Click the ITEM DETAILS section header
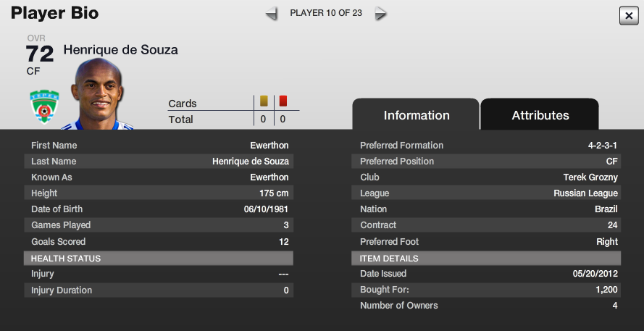The image size is (644, 331). tap(486, 259)
